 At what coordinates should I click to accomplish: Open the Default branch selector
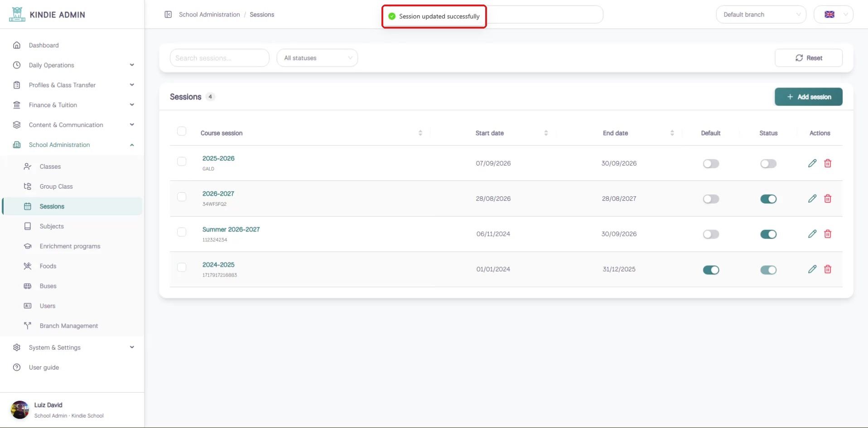click(761, 15)
